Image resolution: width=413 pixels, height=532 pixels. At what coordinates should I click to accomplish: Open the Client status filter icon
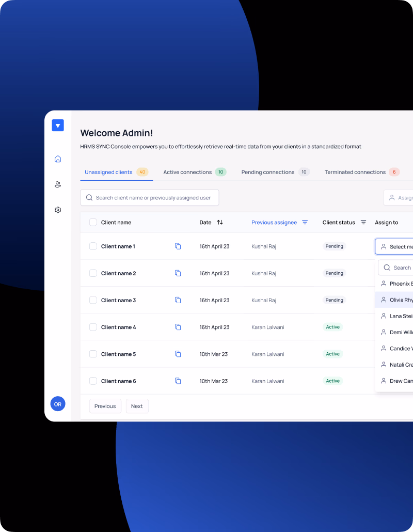[363, 222]
